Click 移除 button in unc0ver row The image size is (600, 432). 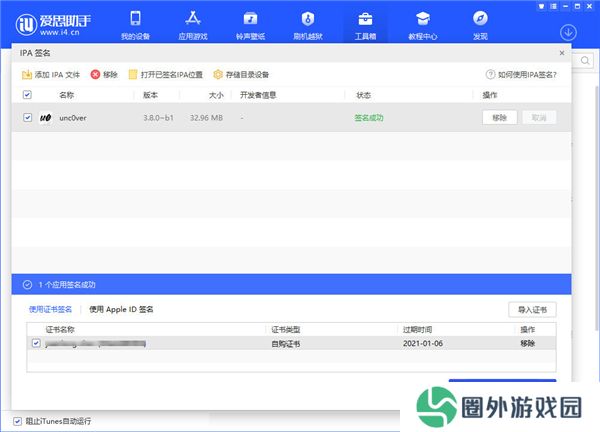point(499,117)
